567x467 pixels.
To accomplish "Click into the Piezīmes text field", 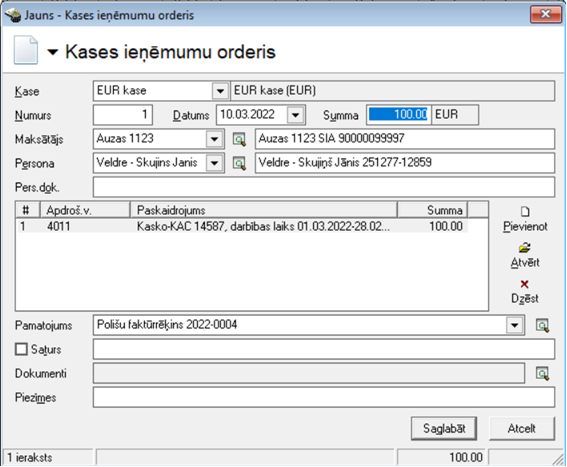I will [x=324, y=398].
